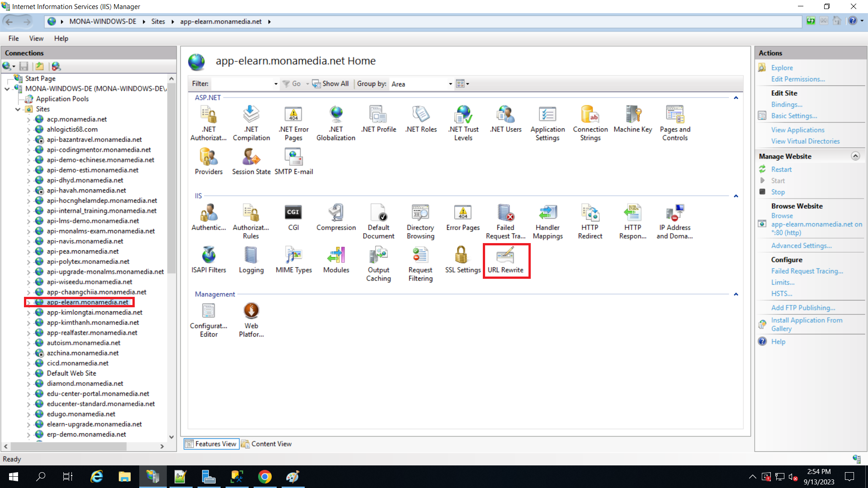This screenshot has width=868, height=488.
Task: Select Default Web Site in tree
Action: pyautogui.click(x=71, y=373)
